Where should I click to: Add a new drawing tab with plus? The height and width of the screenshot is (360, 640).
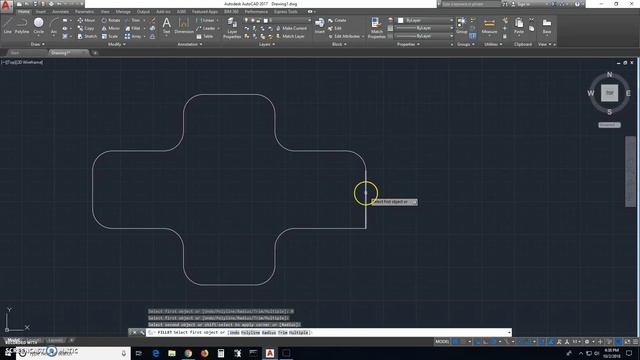(x=95, y=53)
